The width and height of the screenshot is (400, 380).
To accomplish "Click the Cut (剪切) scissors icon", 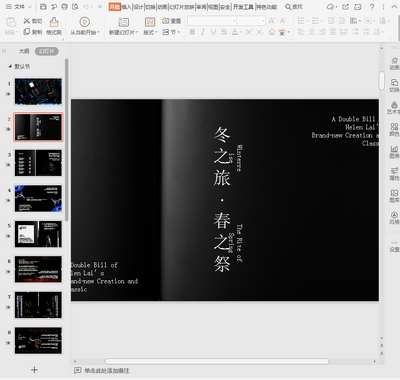I will click(x=27, y=21).
